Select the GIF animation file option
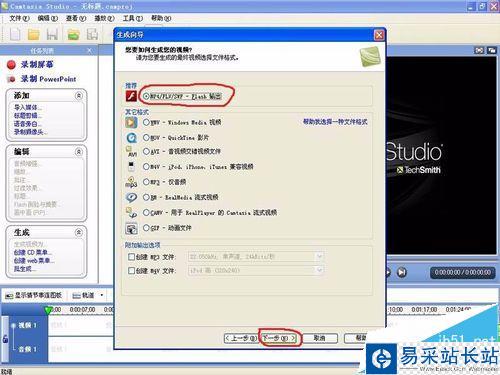The image size is (500, 375). pyautogui.click(x=146, y=228)
